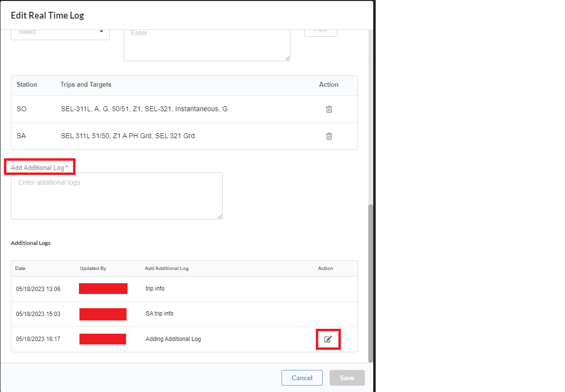Viewport: 565px width, 392px height.
Task: Click the SO trips and targets text
Action: (145, 109)
